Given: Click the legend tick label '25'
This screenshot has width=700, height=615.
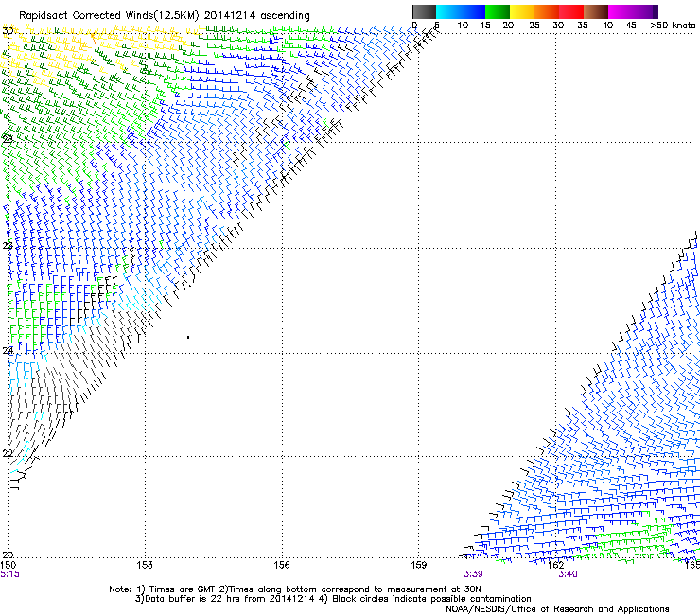Looking at the screenshot, I should (x=534, y=26).
